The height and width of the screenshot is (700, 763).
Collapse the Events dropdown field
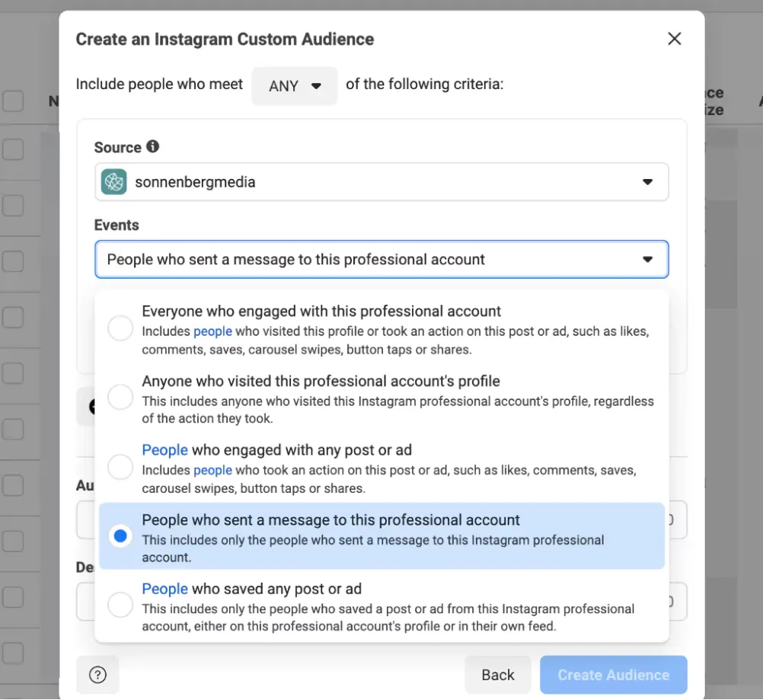coord(381,259)
